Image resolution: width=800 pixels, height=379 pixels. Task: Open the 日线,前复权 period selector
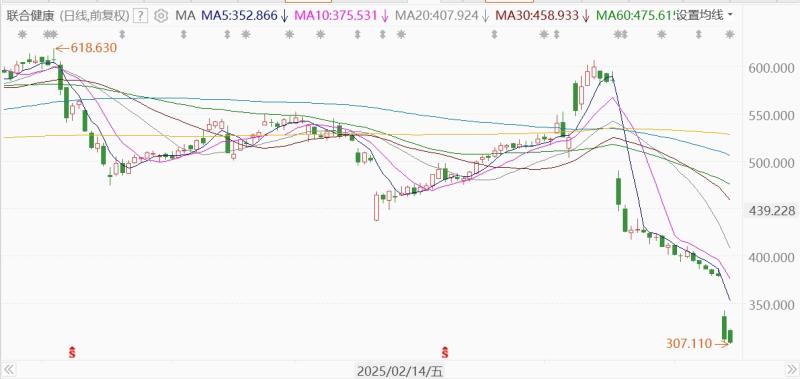[x=94, y=16]
